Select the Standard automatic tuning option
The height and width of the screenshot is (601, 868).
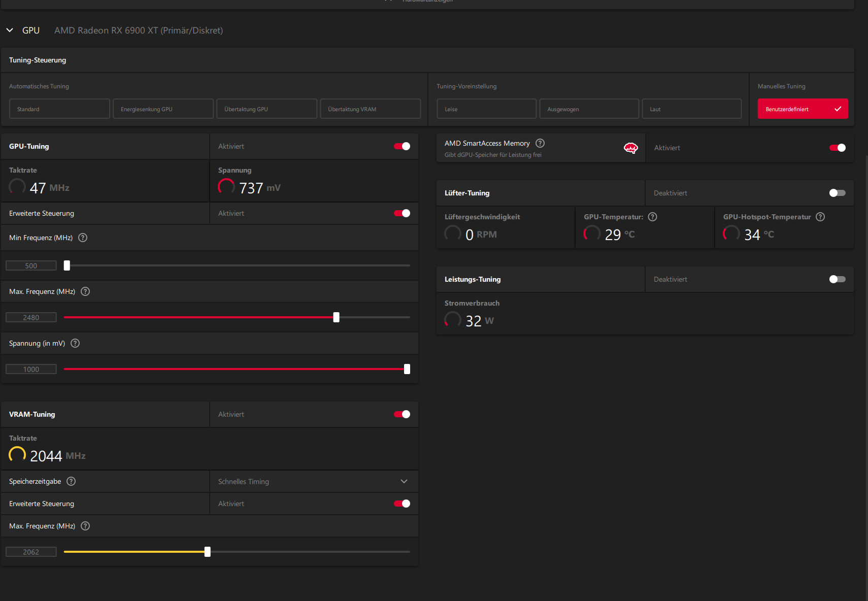click(59, 109)
